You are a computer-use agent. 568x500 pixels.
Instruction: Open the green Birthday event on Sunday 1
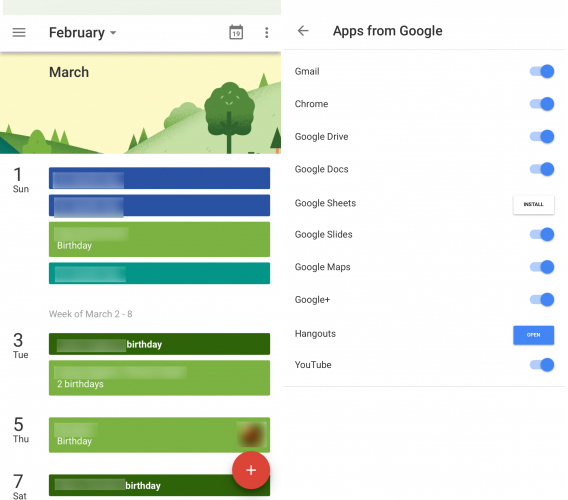(x=159, y=239)
